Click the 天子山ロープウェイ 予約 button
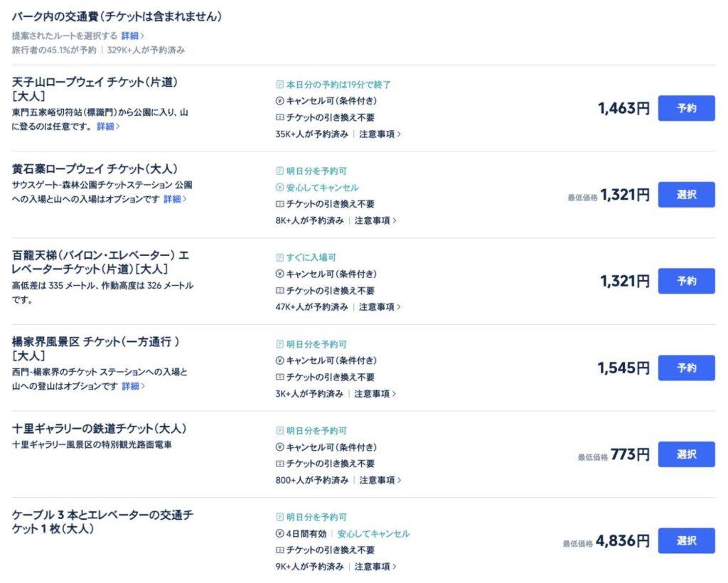Image resolution: width=728 pixels, height=583 pixels. (x=686, y=108)
